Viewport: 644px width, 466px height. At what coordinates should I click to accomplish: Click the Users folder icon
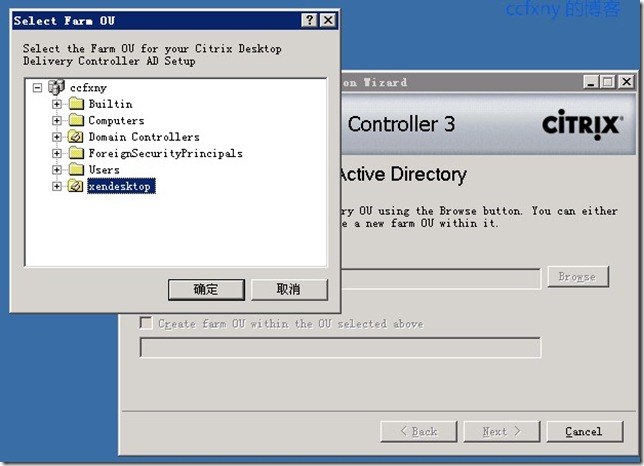click(76, 169)
